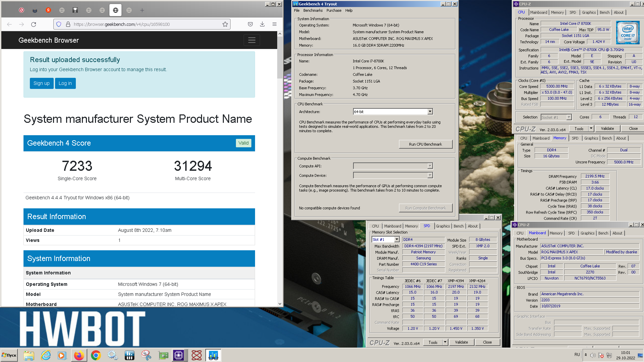The image size is (644, 362).
Task: Click the Valid badge on Geekbench score
Action: (x=244, y=143)
